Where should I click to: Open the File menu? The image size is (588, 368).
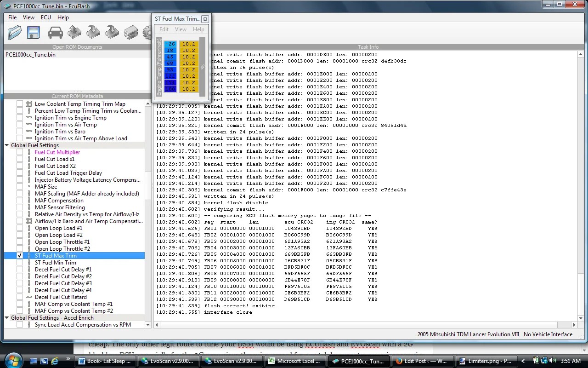[12, 17]
